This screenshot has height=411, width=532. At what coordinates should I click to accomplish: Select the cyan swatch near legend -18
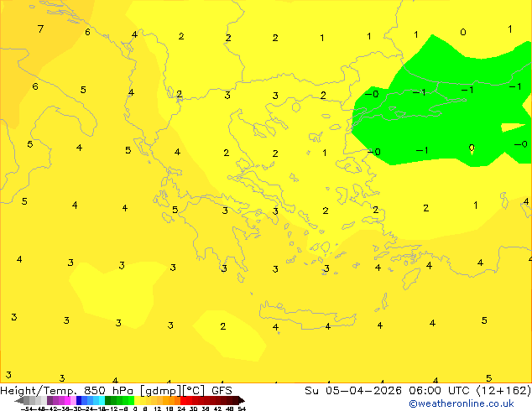(x=102, y=401)
